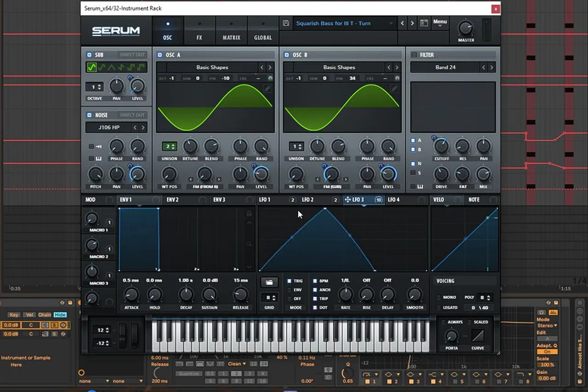
Task: Enable the MONO voicing checkbox
Action: (439, 297)
